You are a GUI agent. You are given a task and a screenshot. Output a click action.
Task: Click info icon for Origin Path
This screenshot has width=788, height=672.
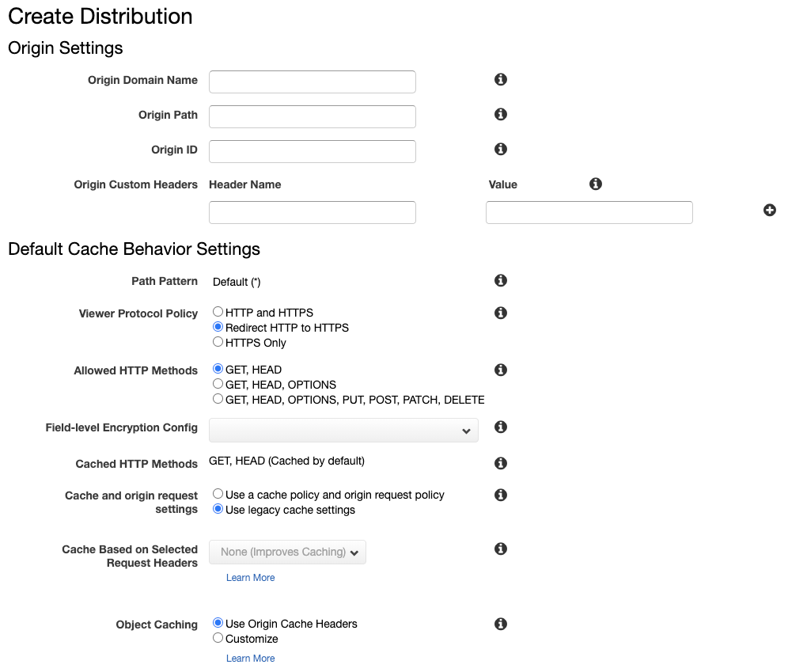pos(500,114)
